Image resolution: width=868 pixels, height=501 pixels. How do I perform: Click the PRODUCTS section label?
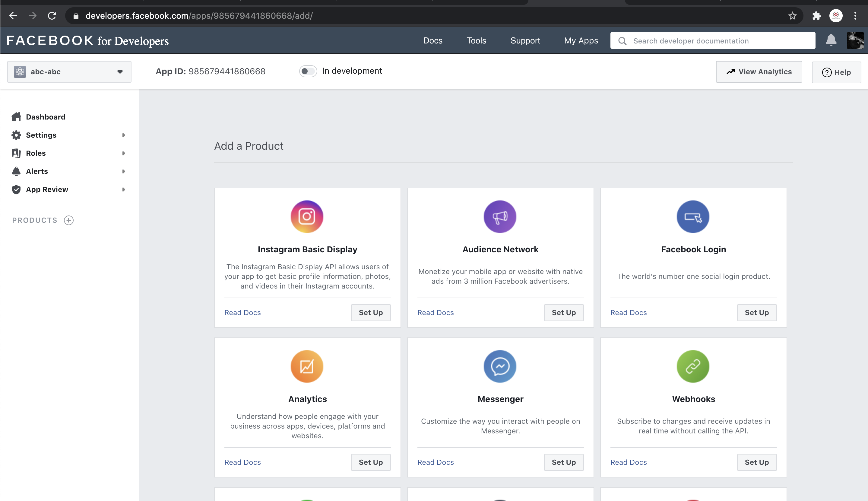click(35, 220)
